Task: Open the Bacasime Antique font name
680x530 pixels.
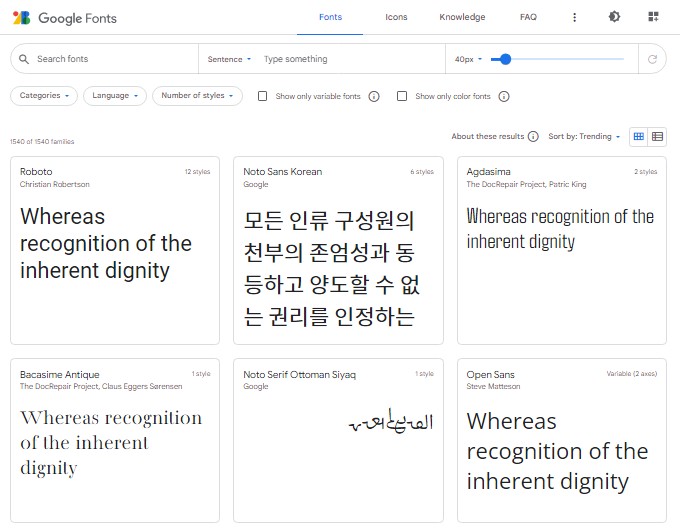Action: 59,374
